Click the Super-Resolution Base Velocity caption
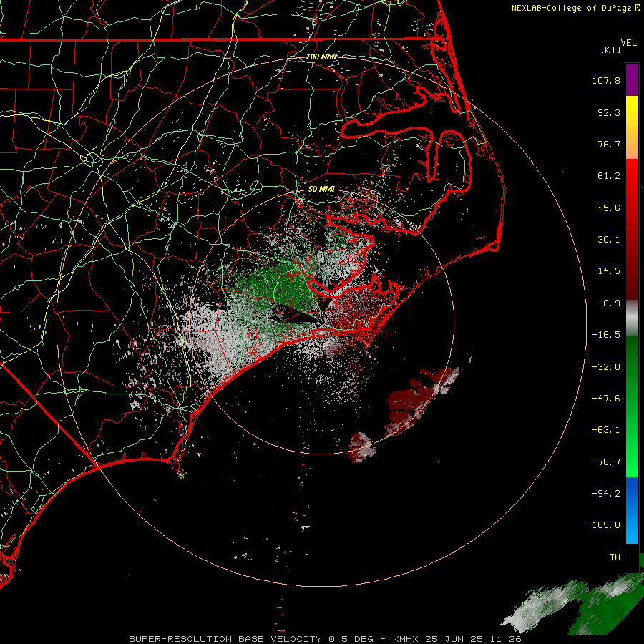This screenshot has width=644, height=644. (325, 639)
